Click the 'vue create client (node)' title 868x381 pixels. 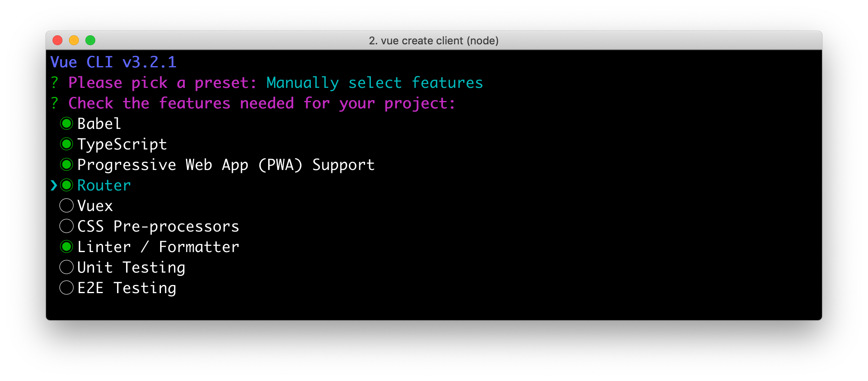434,41
